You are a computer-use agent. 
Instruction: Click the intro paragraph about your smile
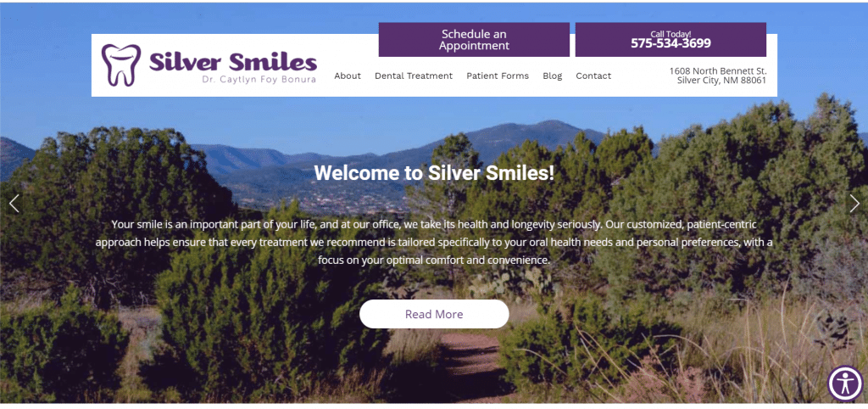(434, 242)
